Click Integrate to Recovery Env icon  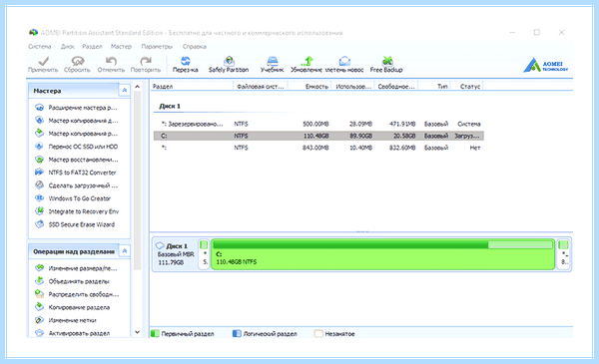coord(39,211)
